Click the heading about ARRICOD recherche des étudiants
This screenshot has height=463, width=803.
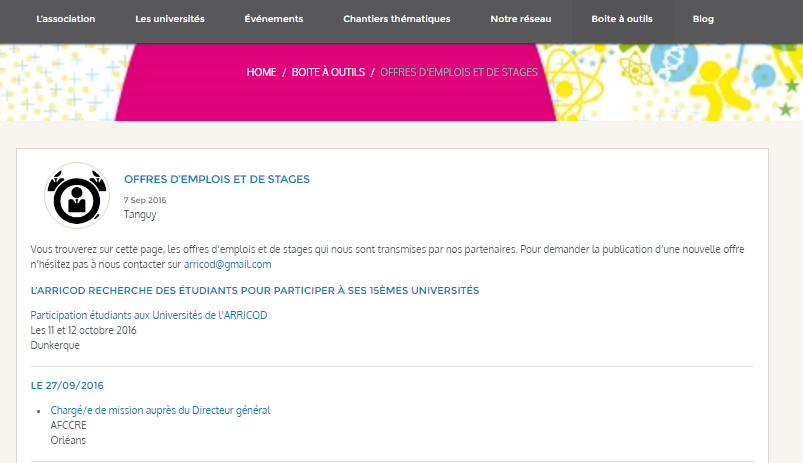[255, 291]
